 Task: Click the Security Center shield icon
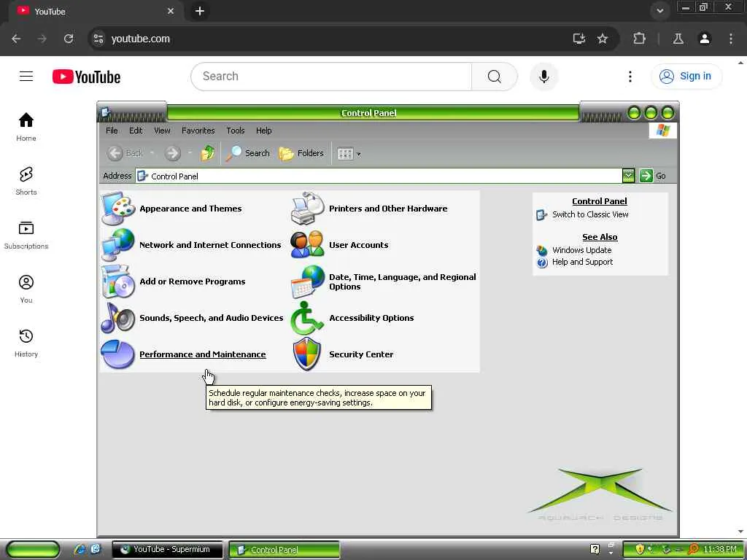click(307, 354)
